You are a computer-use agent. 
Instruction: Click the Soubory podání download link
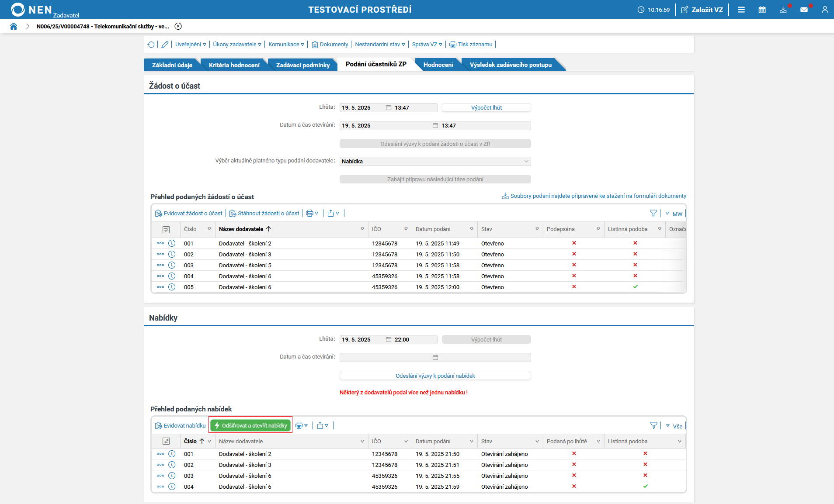point(598,196)
